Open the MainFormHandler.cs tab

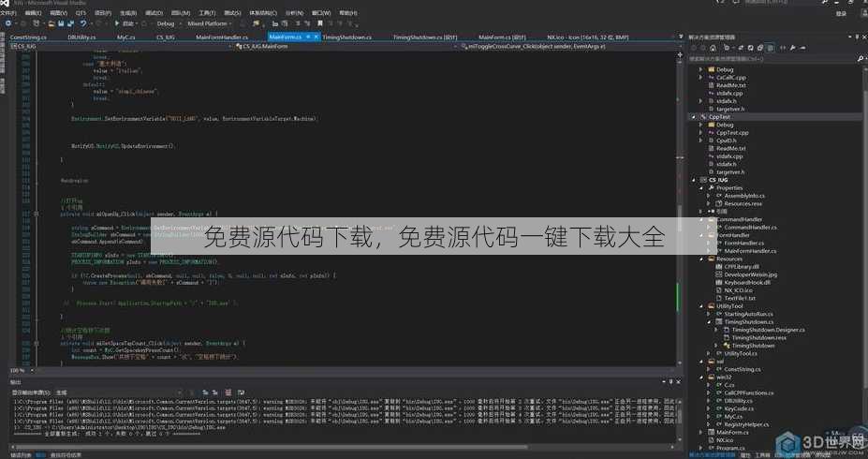click(x=221, y=37)
